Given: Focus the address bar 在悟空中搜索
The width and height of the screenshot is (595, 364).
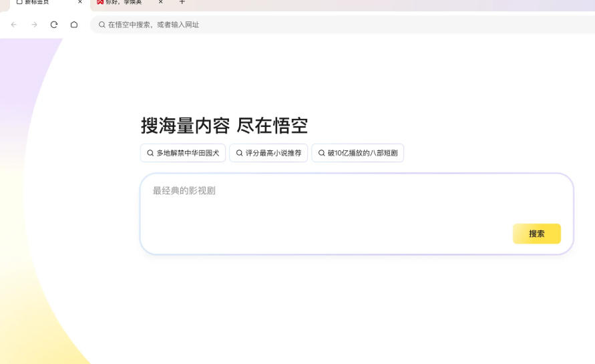Looking at the screenshot, I should click(x=343, y=25).
